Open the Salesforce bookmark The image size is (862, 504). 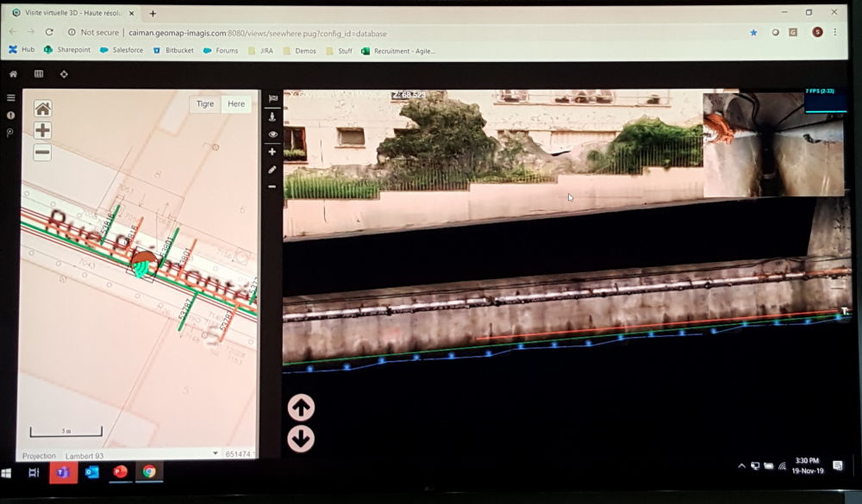coord(126,51)
